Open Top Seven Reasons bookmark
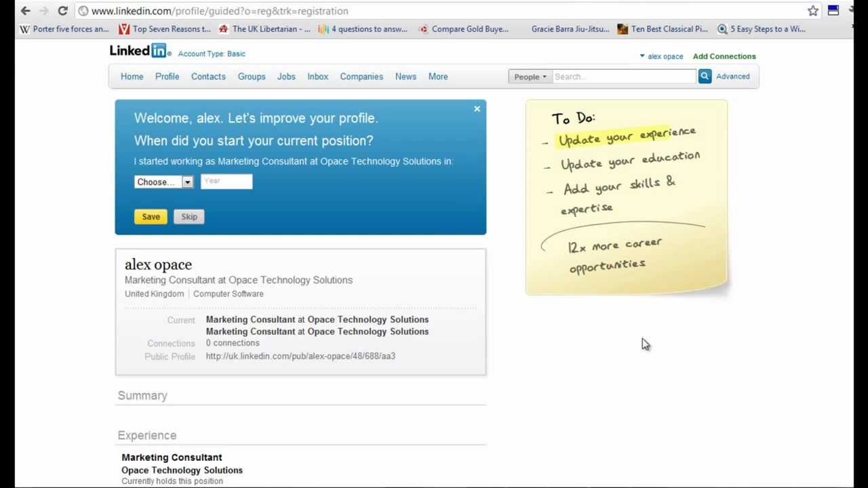868x488 pixels. point(165,29)
